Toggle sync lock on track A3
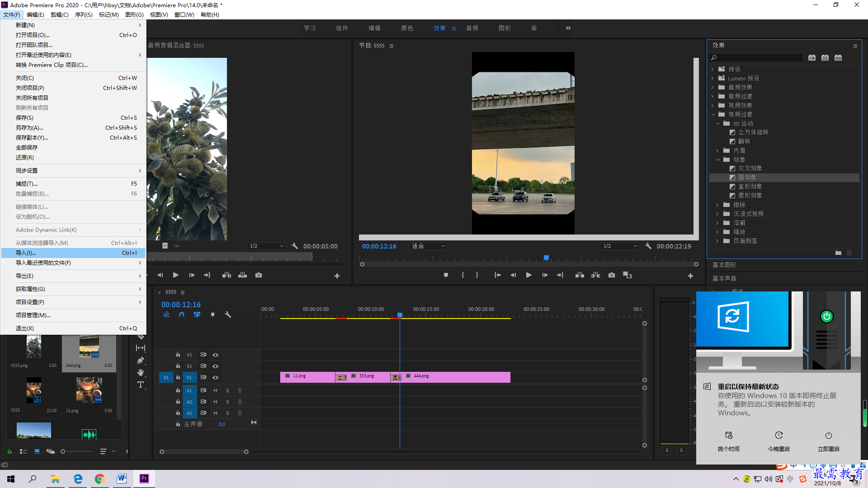The height and width of the screenshot is (488, 868). 203,413
